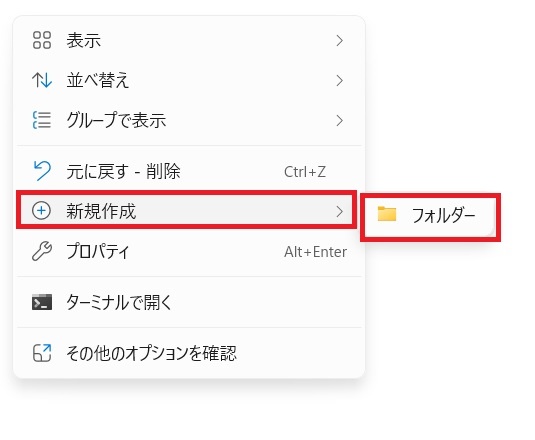
Task: Expand the 表示 submenu chevron
Action: [339, 41]
